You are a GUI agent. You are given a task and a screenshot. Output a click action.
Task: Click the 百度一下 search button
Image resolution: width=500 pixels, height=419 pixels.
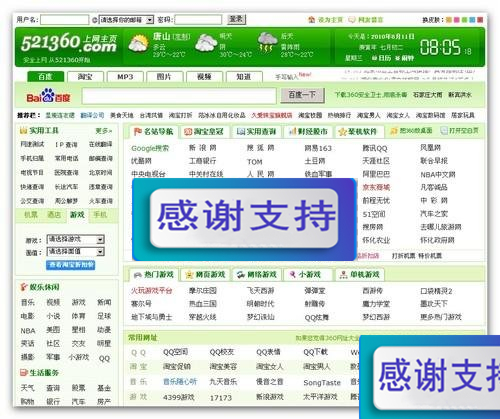302,95
